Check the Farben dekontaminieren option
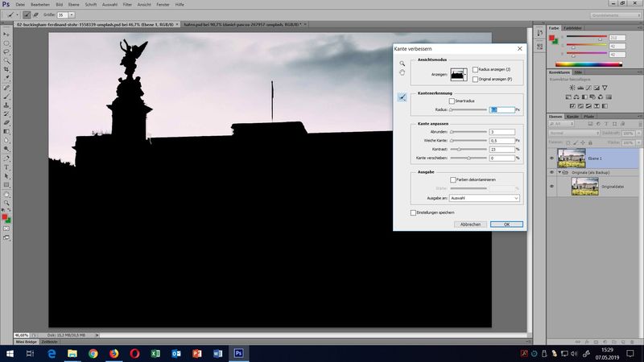The image size is (644, 362). click(x=453, y=179)
